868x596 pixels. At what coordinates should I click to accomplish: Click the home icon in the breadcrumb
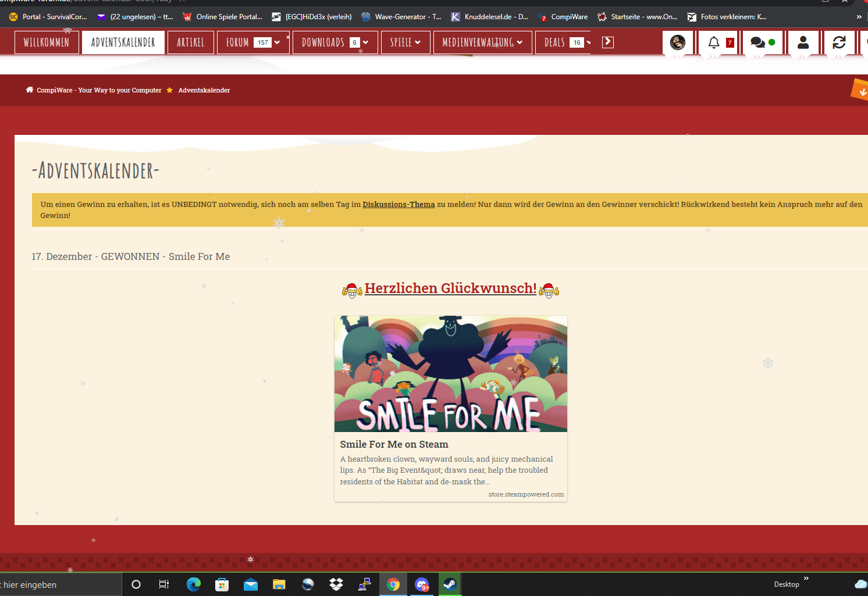coord(30,90)
